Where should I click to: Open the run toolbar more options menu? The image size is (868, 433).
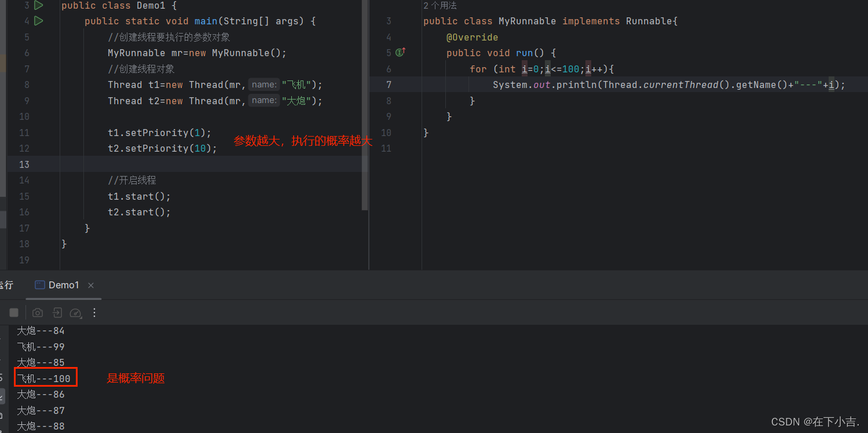(x=95, y=313)
